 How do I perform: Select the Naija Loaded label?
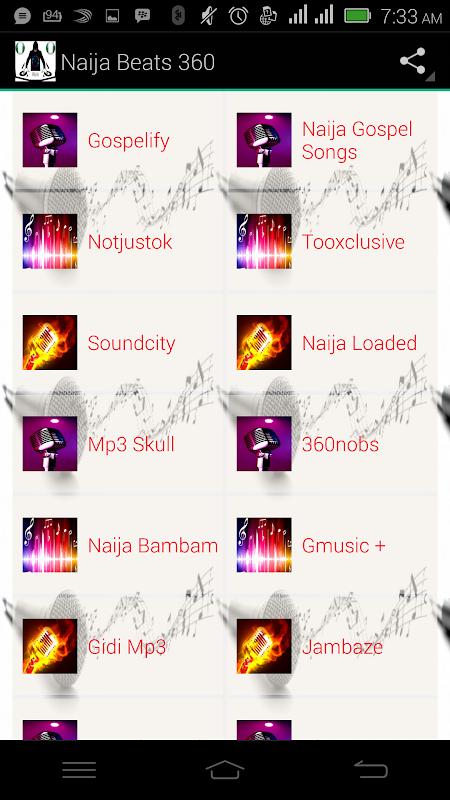(x=359, y=343)
